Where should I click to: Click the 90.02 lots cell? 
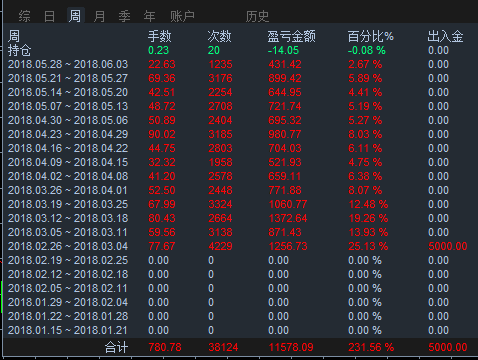click(162, 134)
